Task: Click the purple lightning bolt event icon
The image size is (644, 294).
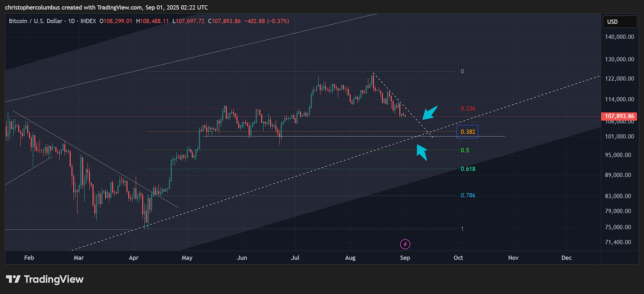Action: 406,244
